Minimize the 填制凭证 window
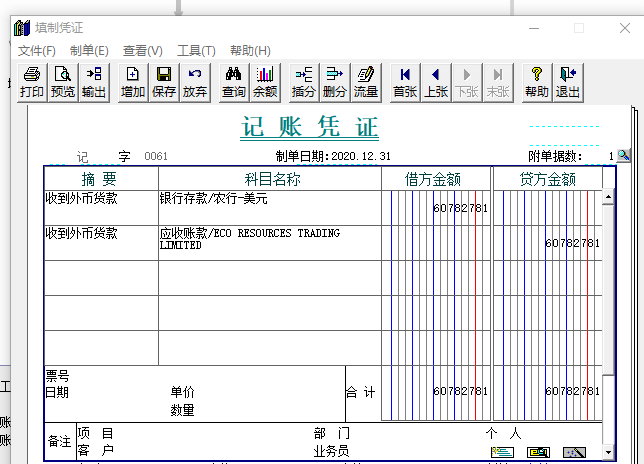The width and height of the screenshot is (644, 464). 534,28
